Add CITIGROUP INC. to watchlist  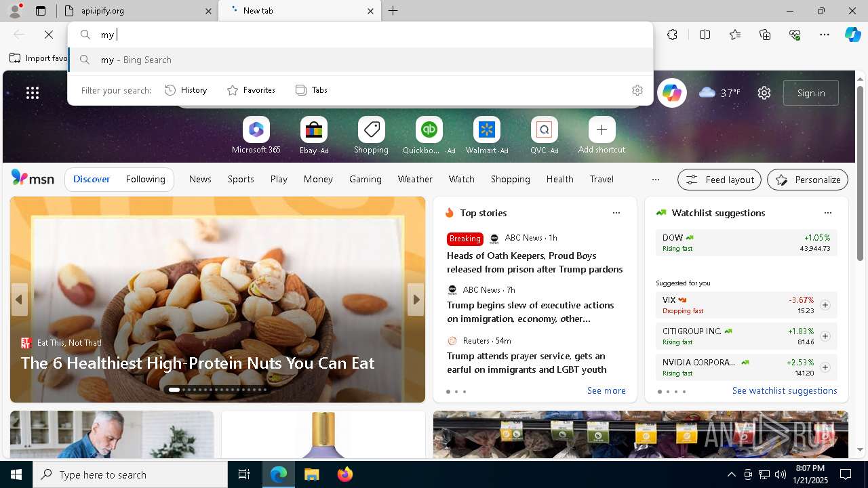(825, 336)
